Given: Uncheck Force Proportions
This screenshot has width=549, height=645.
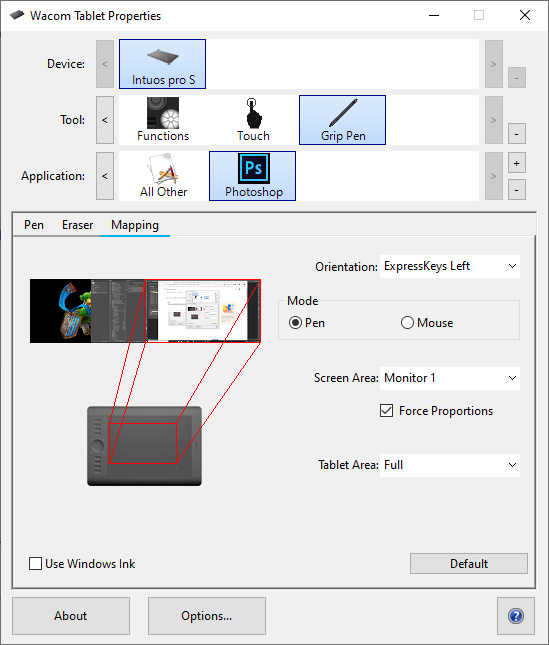Looking at the screenshot, I should 387,411.
